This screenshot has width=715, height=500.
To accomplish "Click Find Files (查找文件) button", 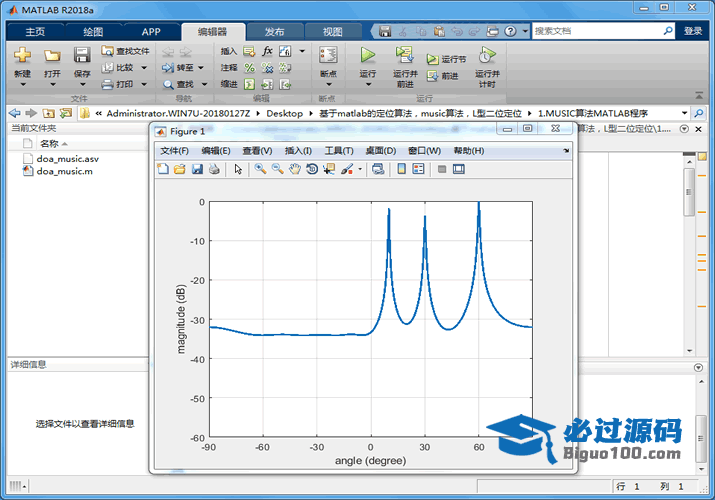I will 125,51.
